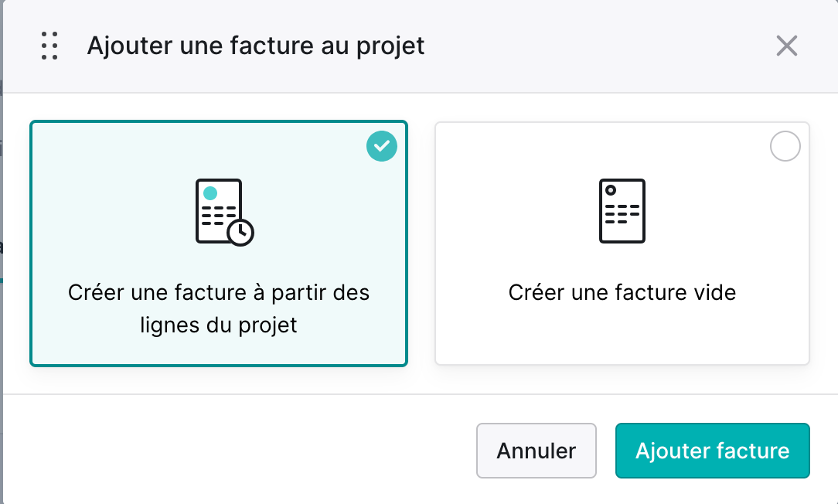838x504 pixels.
Task: Click the invoice-with-clock icon
Action: coord(224,213)
